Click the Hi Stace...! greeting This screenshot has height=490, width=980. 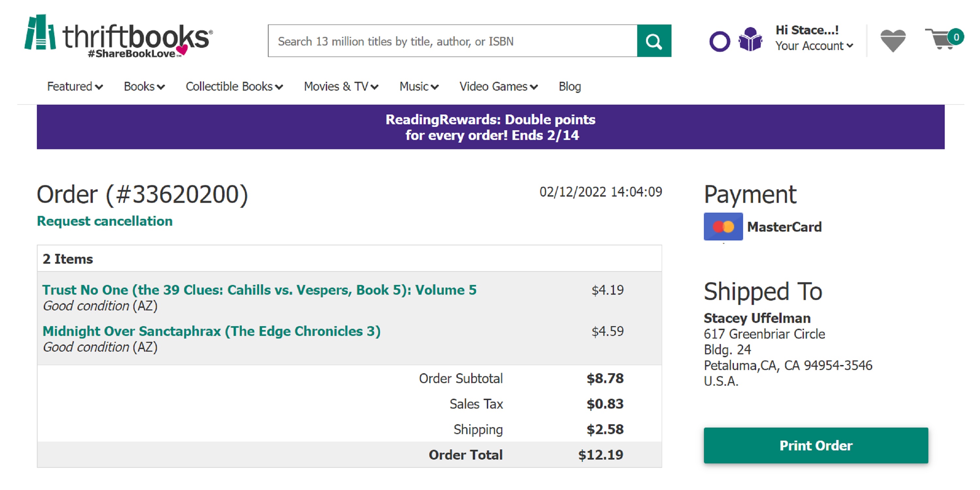(807, 30)
